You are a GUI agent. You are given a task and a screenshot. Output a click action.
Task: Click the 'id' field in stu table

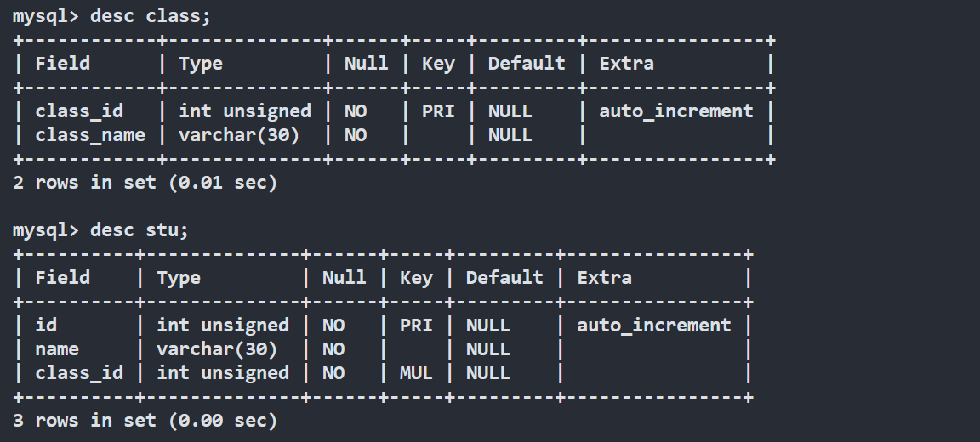(46, 326)
